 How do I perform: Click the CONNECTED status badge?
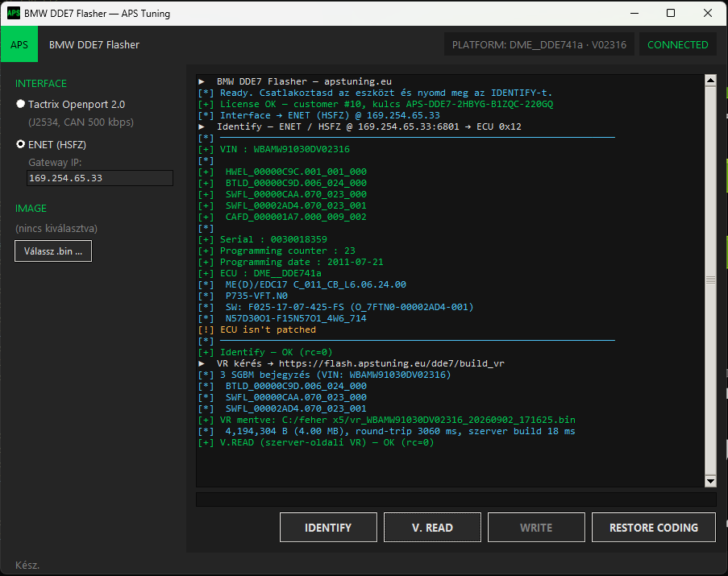pos(677,44)
